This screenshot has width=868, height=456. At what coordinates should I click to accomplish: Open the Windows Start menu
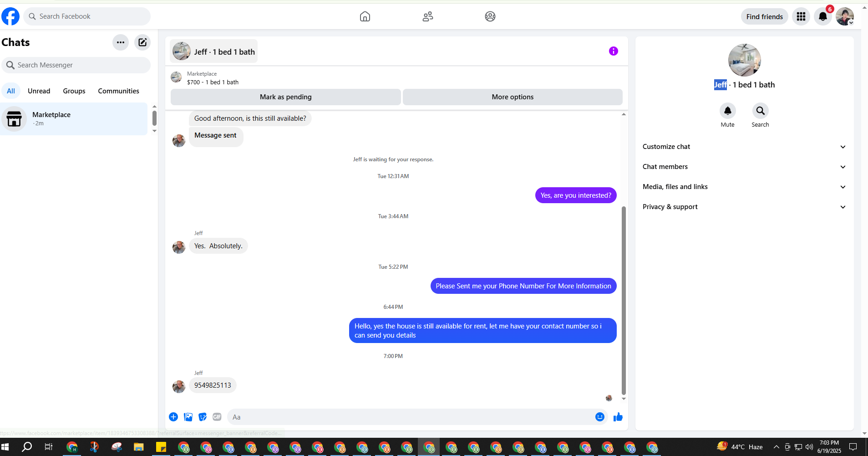5,447
